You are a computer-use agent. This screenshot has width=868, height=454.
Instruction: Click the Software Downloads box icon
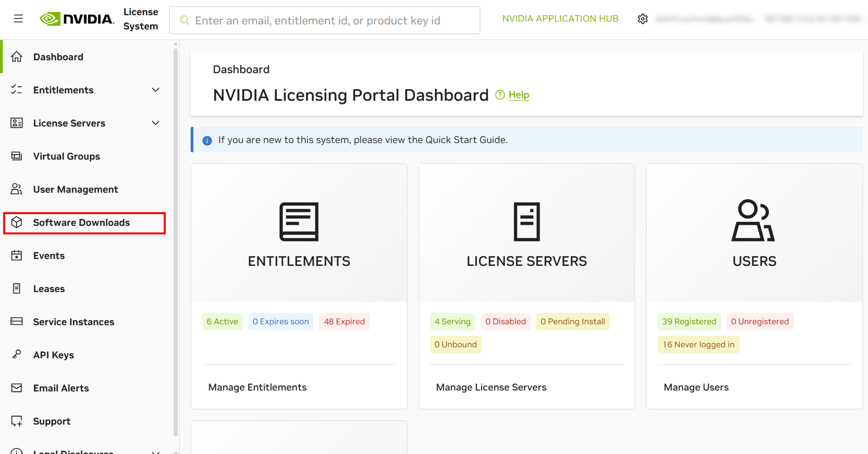17,222
